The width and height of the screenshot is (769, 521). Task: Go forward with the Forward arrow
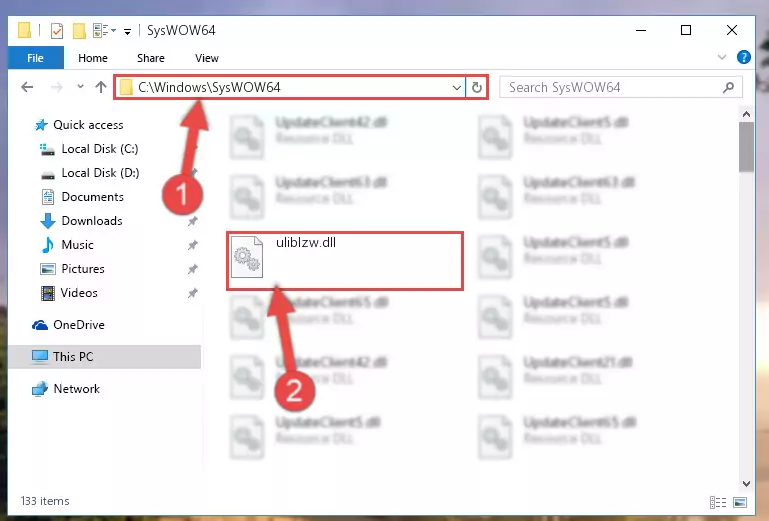point(57,87)
